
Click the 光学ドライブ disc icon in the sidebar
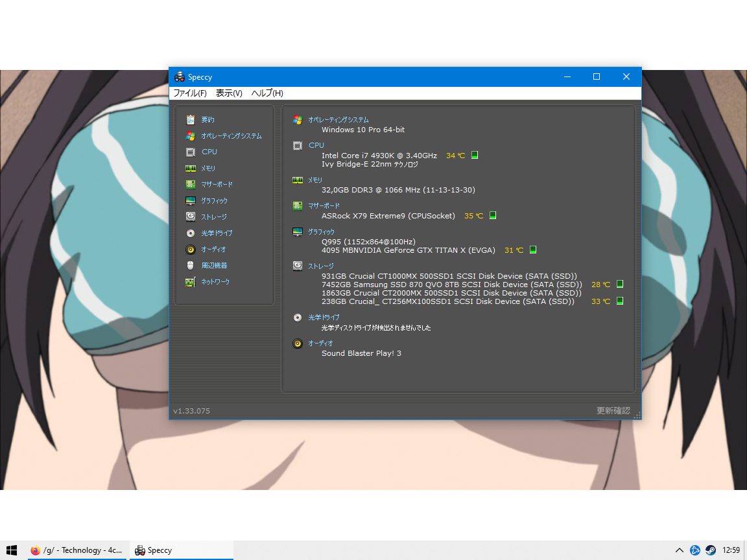pos(191,233)
